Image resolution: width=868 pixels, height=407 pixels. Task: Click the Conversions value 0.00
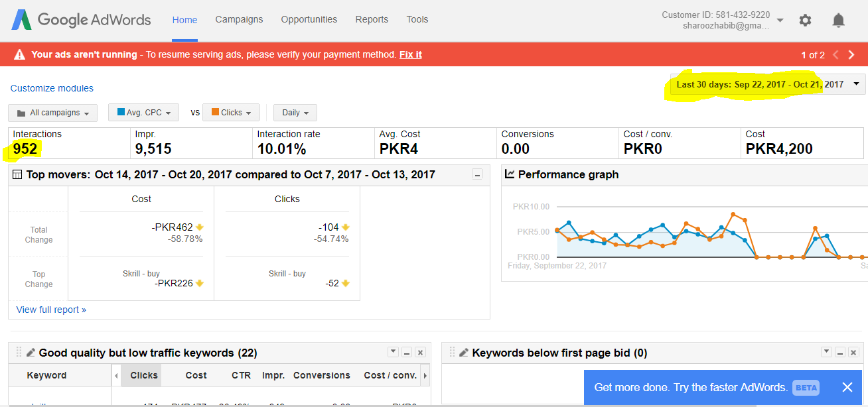click(x=516, y=149)
